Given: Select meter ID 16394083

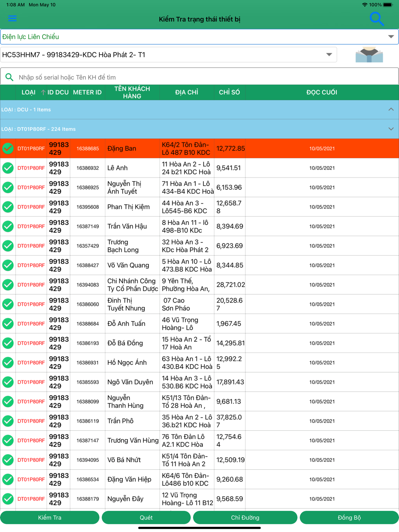Looking at the screenshot, I should [x=88, y=285].
